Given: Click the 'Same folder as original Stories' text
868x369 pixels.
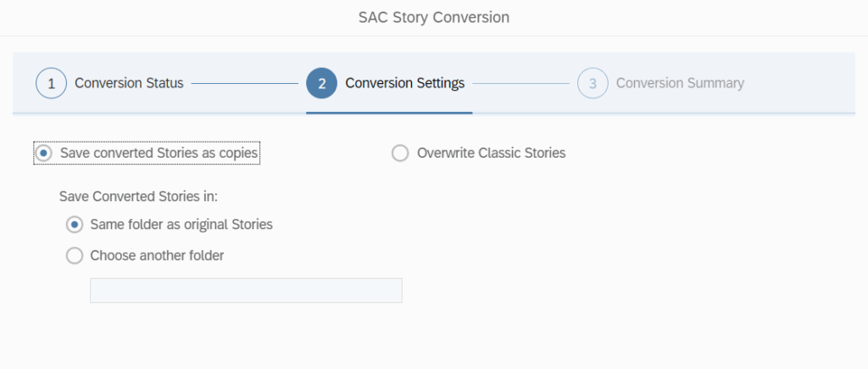Looking at the screenshot, I should pos(181,225).
